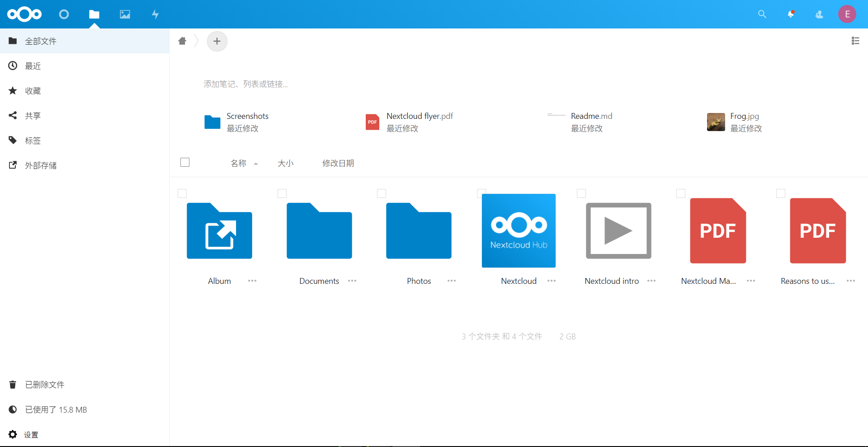Open the Nextcloud Ma... PDF icon
Screen dimensions: 868x447
[x=718, y=231]
